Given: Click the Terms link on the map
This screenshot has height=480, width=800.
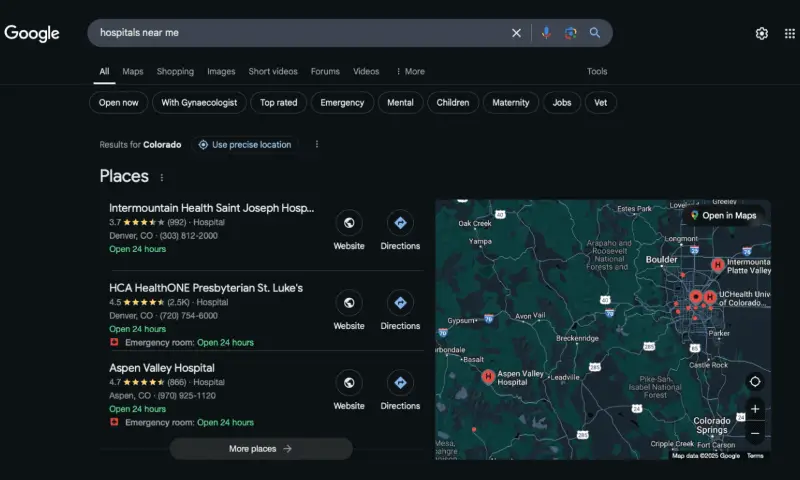Looking at the screenshot, I should 755,456.
